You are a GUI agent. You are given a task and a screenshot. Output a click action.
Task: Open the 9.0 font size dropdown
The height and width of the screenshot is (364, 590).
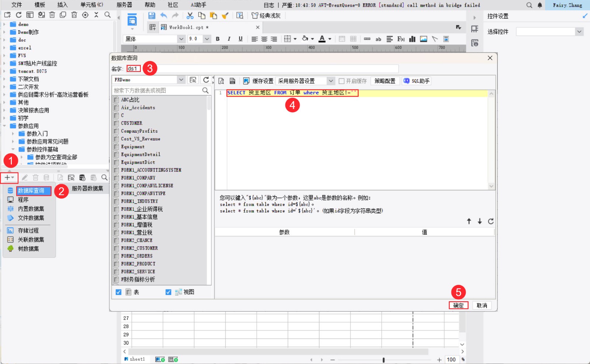pyautogui.click(x=207, y=39)
